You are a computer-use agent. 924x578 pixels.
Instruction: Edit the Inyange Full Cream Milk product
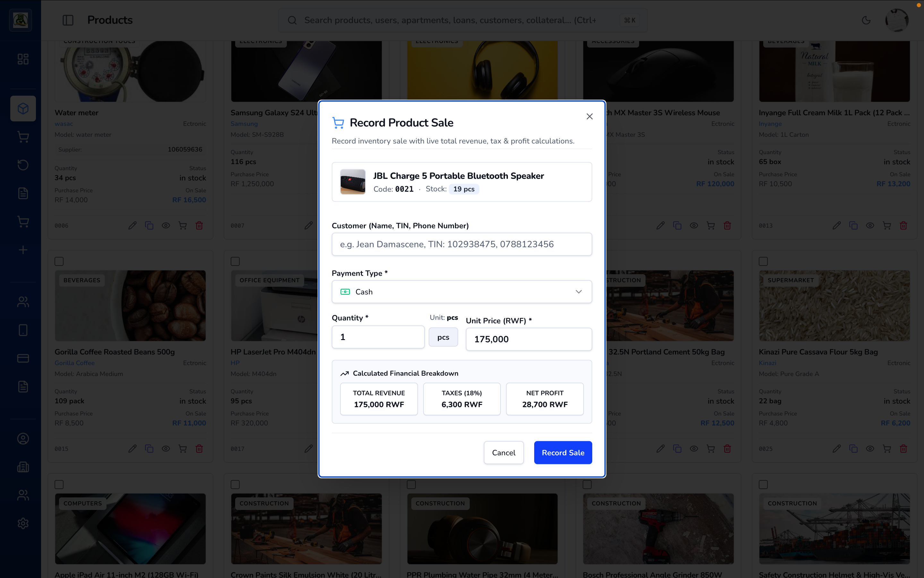click(836, 225)
